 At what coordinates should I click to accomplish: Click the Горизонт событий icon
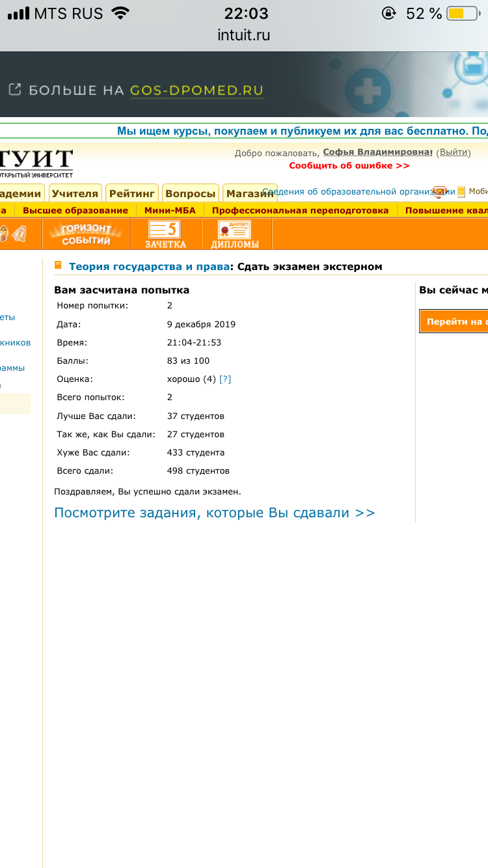87,234
